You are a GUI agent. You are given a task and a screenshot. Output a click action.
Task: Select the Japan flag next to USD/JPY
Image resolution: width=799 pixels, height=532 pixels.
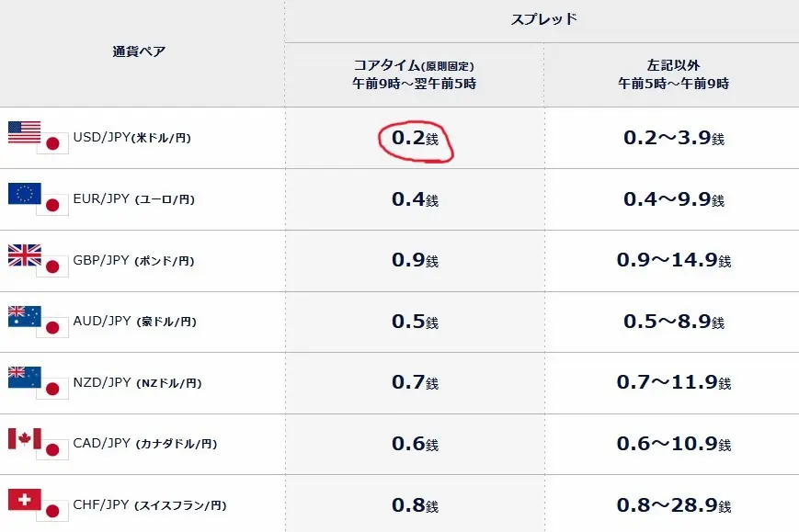pyautogui.click(x=53, y=144)
